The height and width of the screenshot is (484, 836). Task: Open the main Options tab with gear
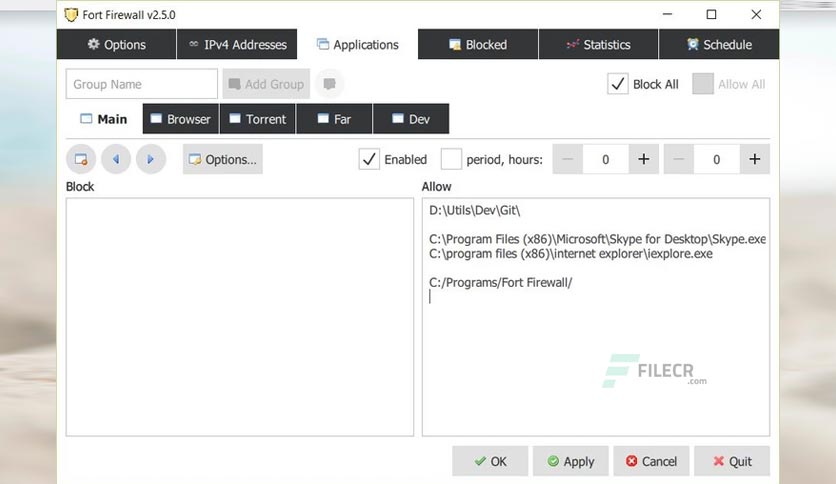point(116,44)
